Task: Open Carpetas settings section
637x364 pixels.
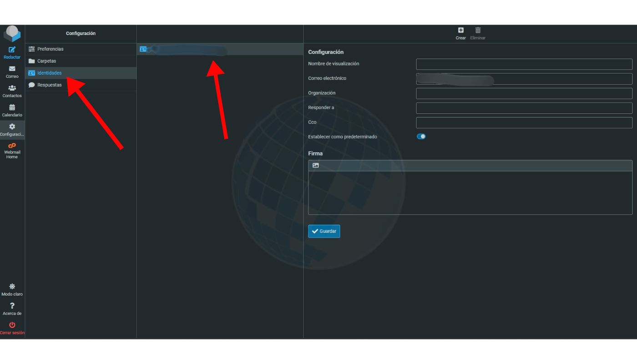Action: pos(46,61)
